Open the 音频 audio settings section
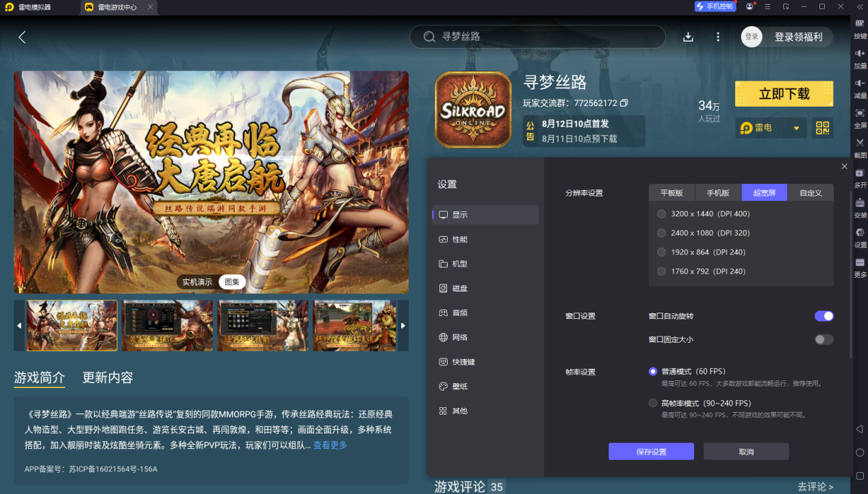 click(485, 313)
